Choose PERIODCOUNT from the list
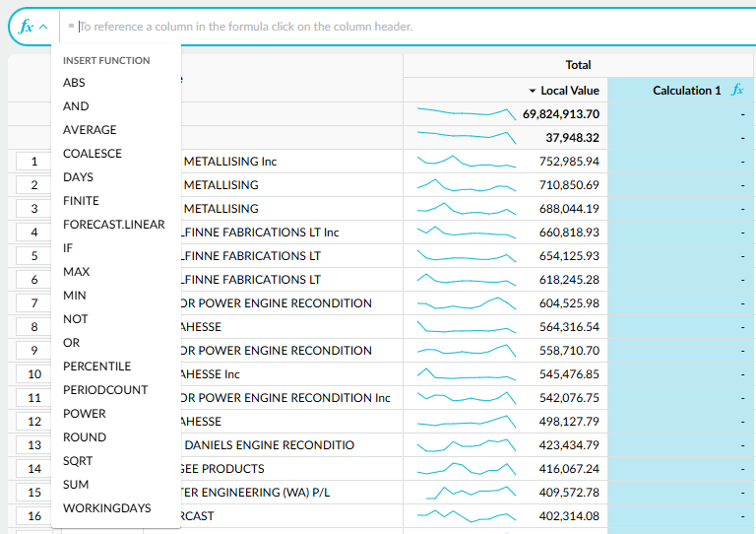Viewport: 756px width, 534px height. click(x=105, y=390)
